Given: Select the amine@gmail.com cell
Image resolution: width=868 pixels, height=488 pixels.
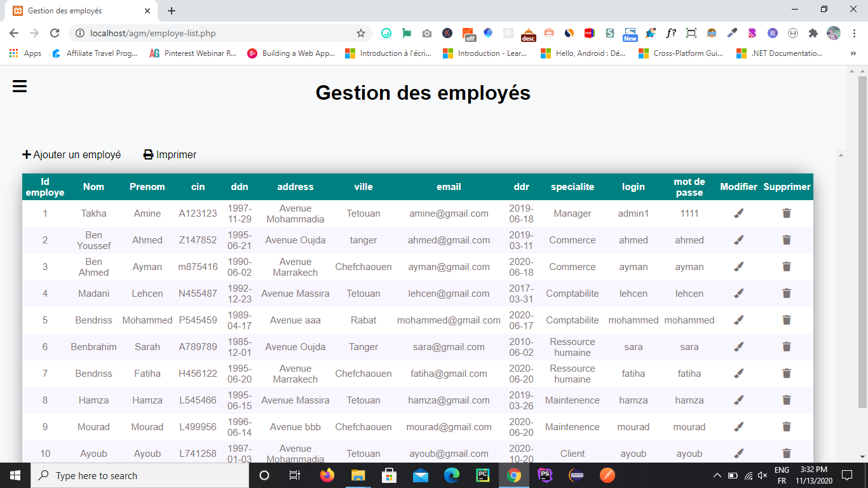Looking at the screenshot, I should pyautogui.click(x=449, y=213).
